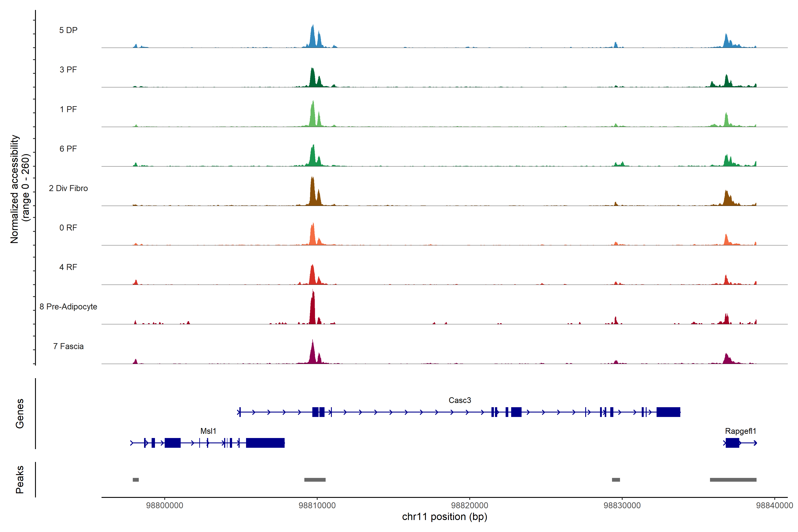The width and height of the screenshot is (798, 532).
Task: Click the widest gray peak bar at right
Action: 733,480
